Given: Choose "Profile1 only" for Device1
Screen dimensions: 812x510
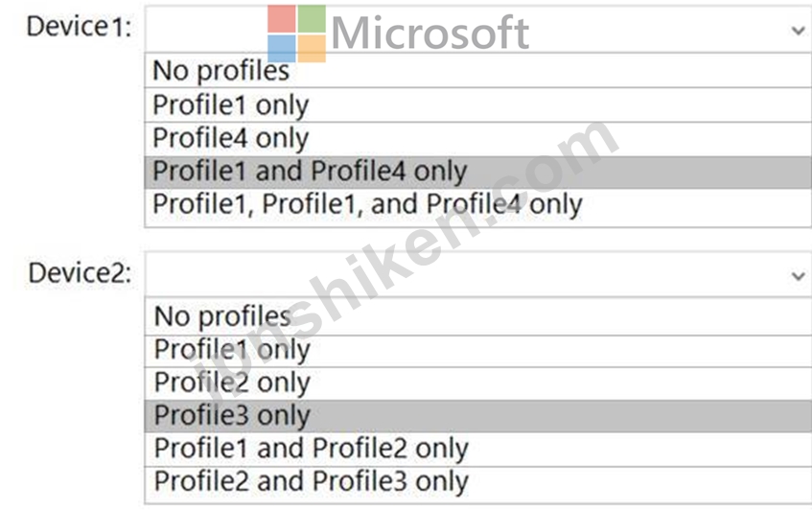Looking at the screenshot, I should pyautogui.click(x=478, y=104).
